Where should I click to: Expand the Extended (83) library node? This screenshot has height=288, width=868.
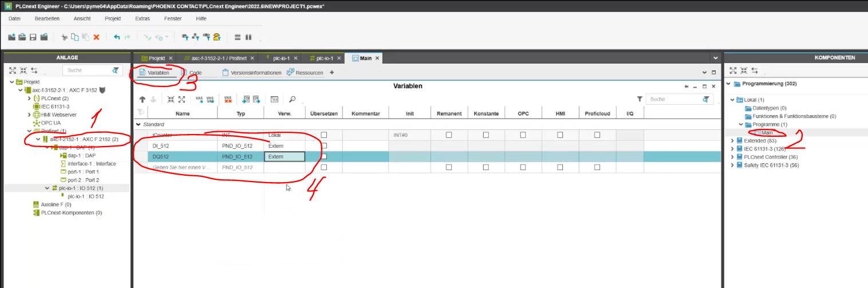click(x=731, y=140)
